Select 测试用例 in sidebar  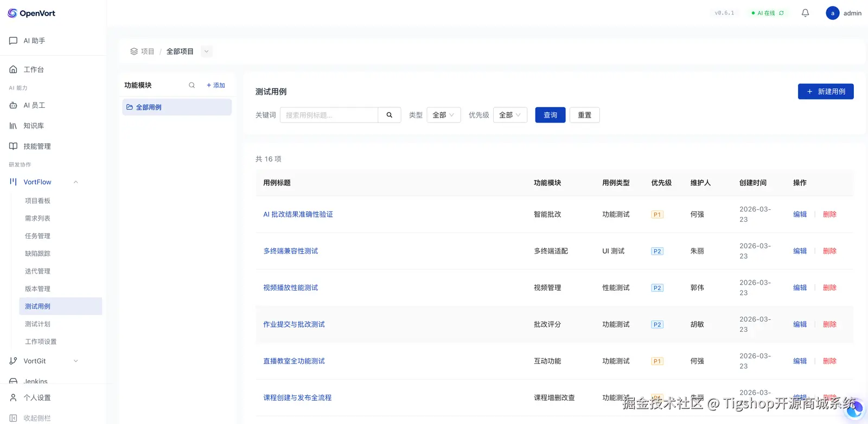click(x=60, y=306)
